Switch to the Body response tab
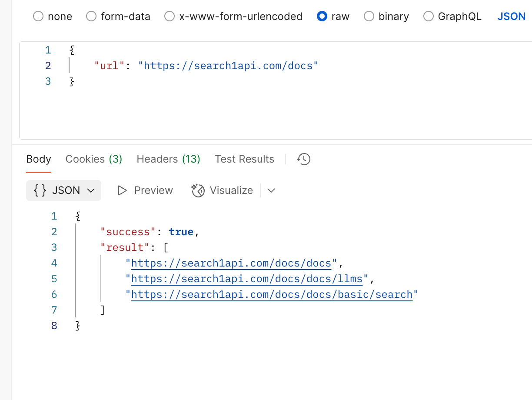 tap(39, 159)
